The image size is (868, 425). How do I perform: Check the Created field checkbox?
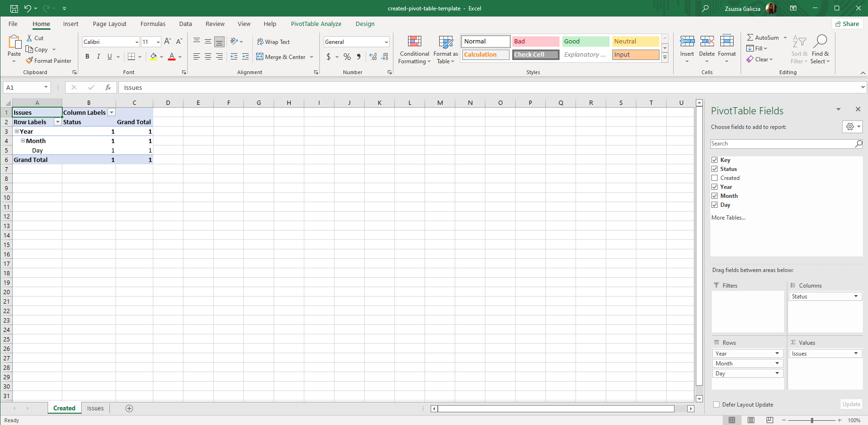715,178
